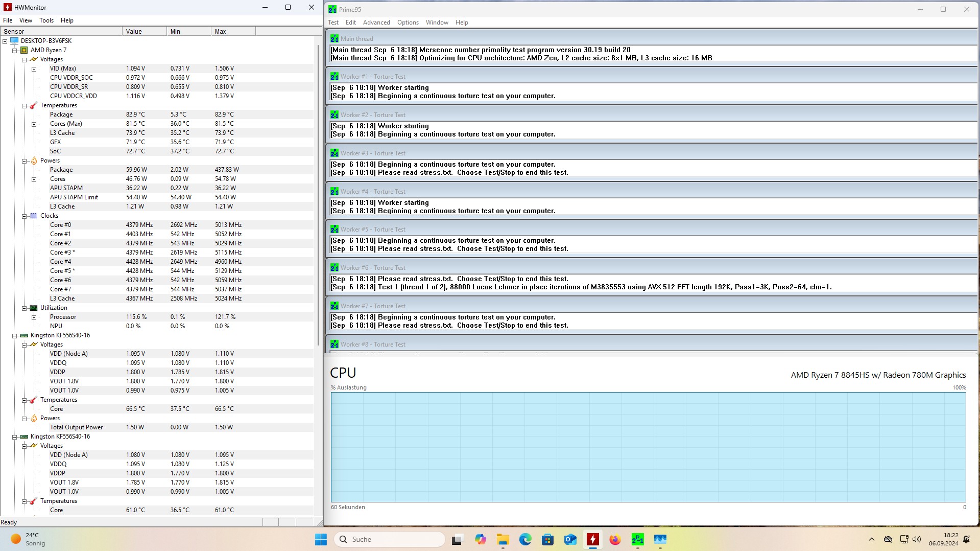Open Microsoft Store from the taskbar
The image size is (980, 551).
(547, 539)
